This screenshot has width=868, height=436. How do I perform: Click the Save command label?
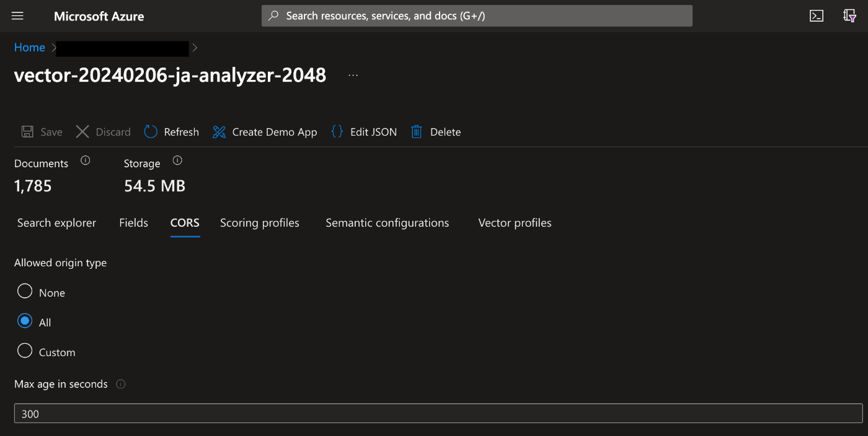[x=51, y=132]
